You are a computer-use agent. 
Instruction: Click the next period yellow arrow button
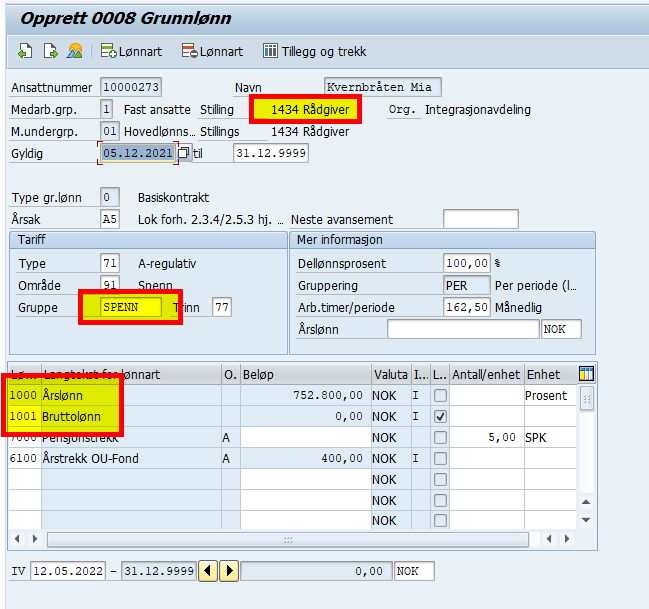(229, 571)
